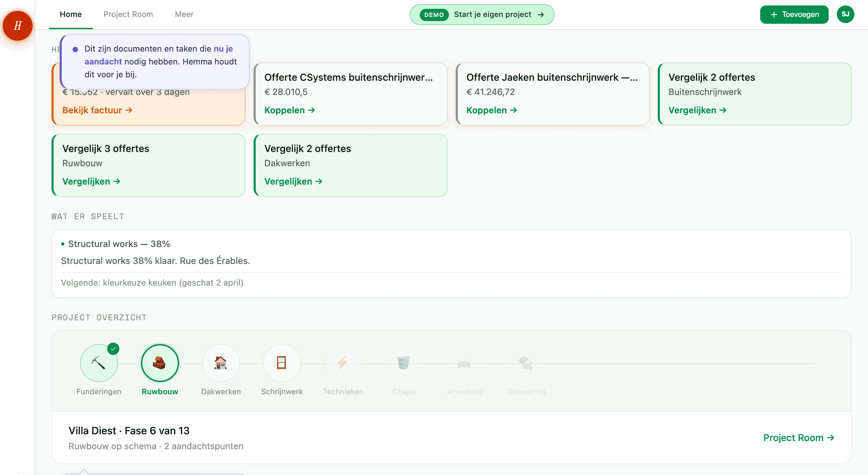
Task: Open the Dakwerken house phase icon
Action: 221,363
